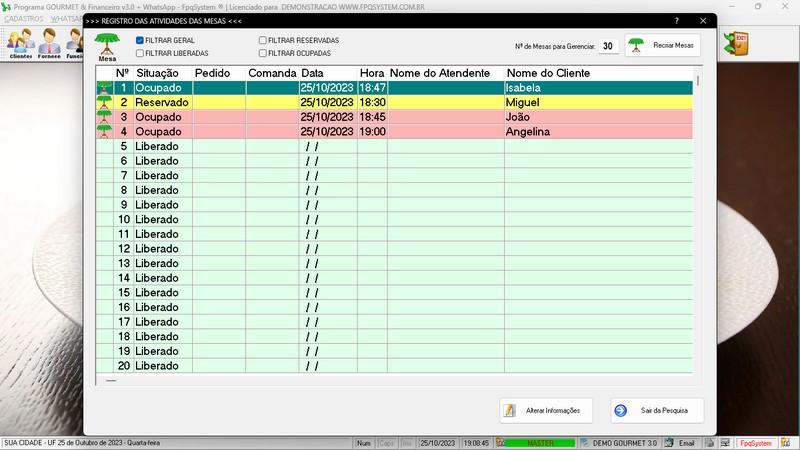The image size is (800, 450).
Task: Click the network computer icon in status bar
Action: click(x=726, y=443)
